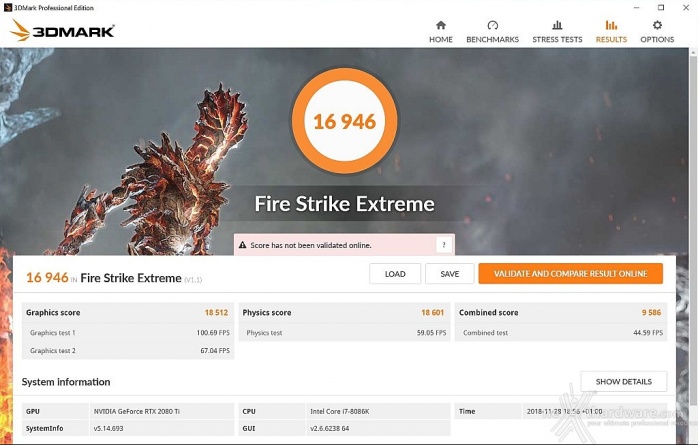This screenshot has height=445, width=698.
Task: Switch to the Stress Tests tab
Action: coord(557,32)
